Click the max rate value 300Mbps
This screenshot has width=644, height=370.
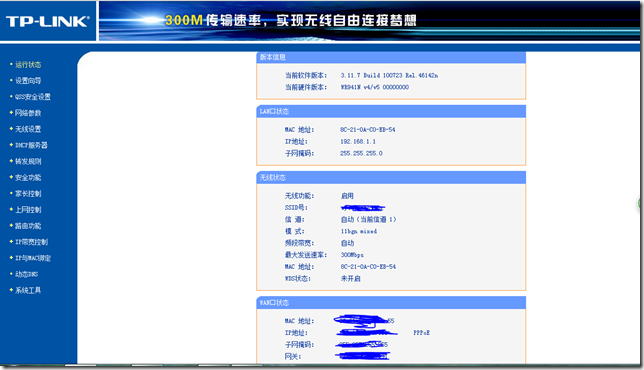point(352,255)
